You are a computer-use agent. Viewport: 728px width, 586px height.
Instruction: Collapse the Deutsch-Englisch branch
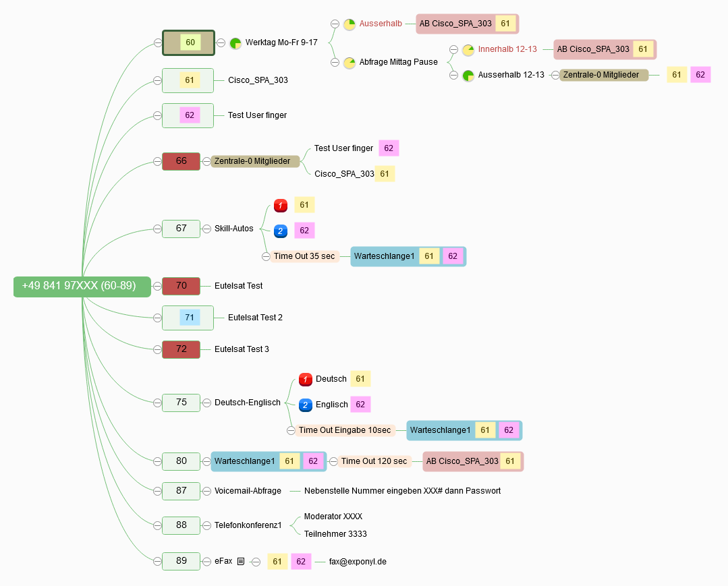tap(206, 403)
